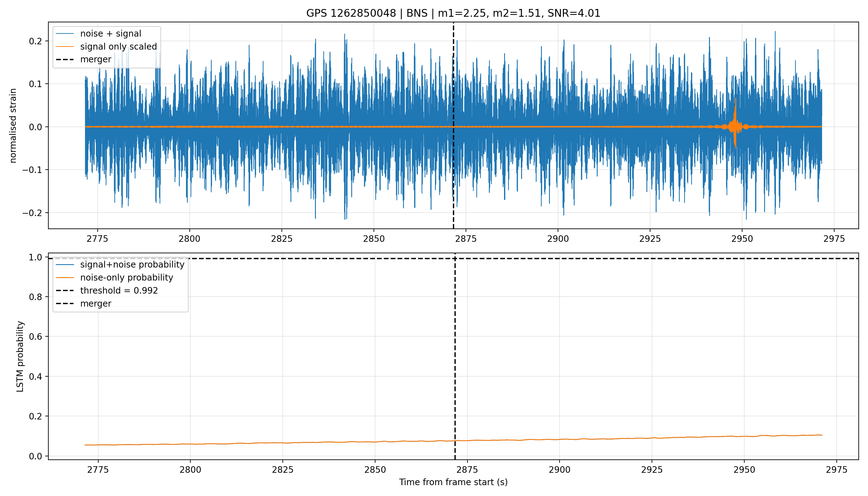The image size is (868, 496).
Task: Click the orange probability curve near 2950 s
Action: click(744, 436)
